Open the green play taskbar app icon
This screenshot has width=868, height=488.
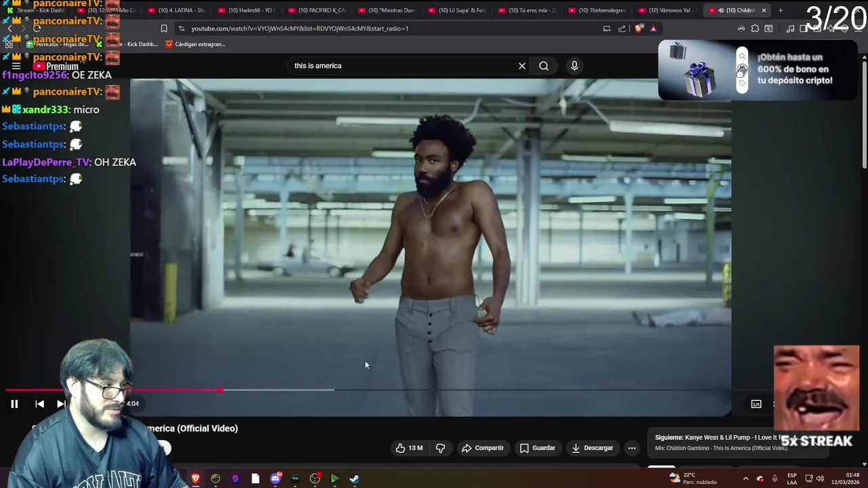334,479
